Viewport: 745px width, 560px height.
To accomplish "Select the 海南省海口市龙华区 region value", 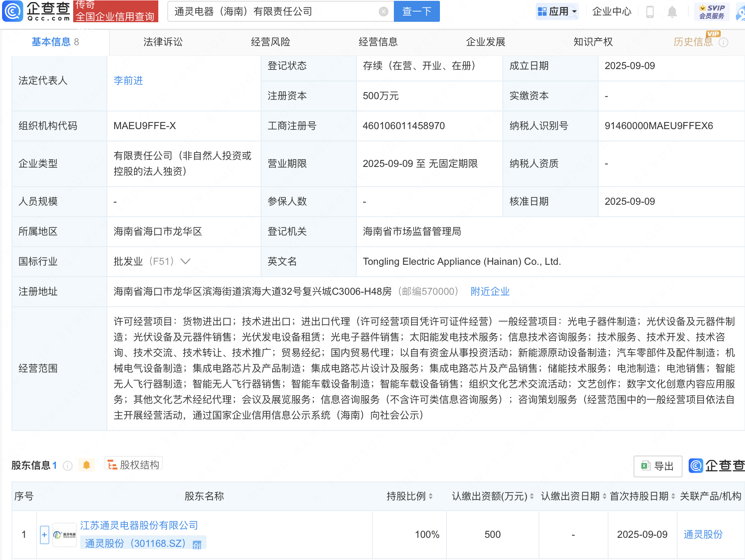I will 158,231.
